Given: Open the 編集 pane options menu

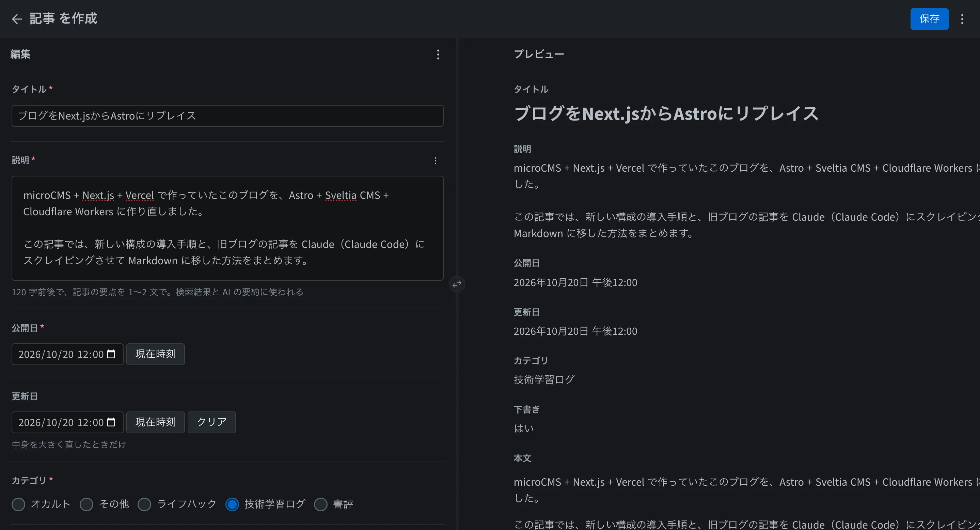Looking at the screenshot, I should (438, 54).
